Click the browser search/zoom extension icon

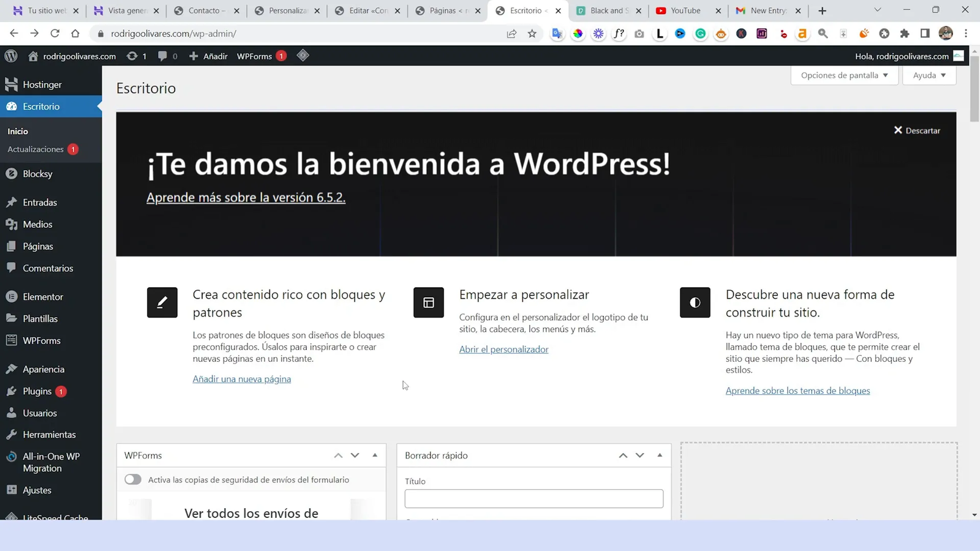823,34
